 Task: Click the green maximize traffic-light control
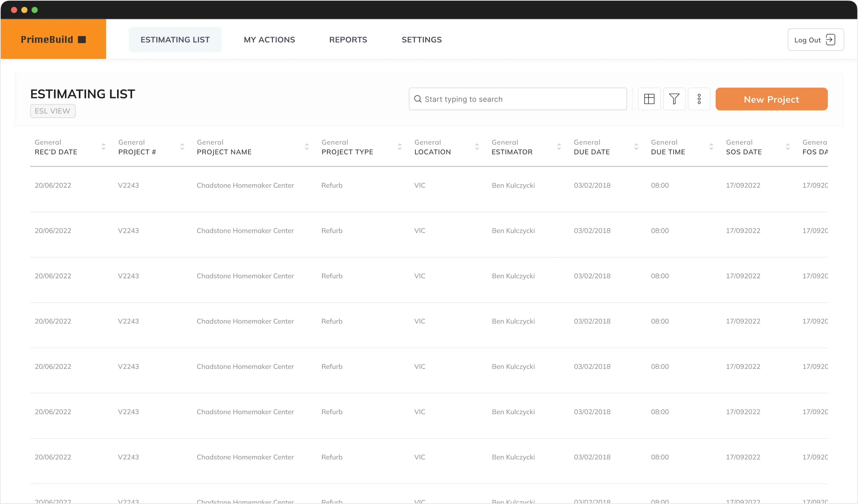pos(35,10)
